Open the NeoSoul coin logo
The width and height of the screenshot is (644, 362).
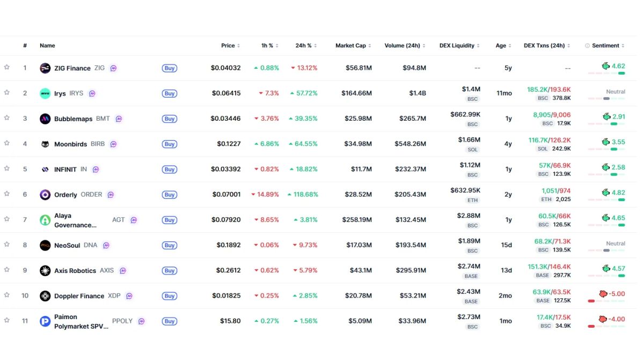pyautogui.click(x=45, y=245)
